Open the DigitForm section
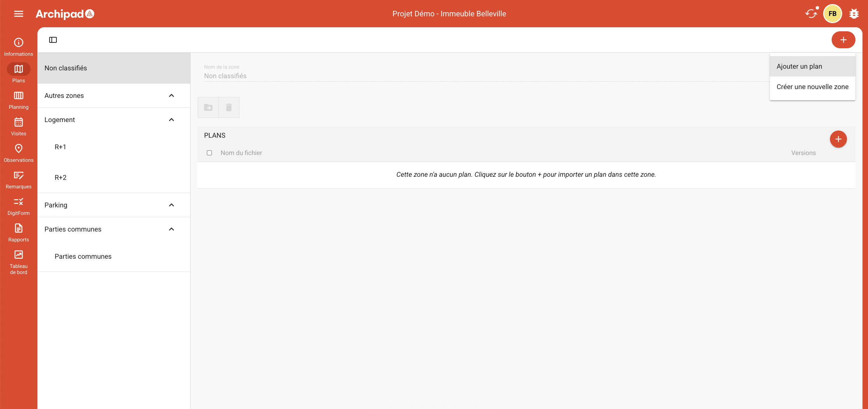The height and width of the screenshot is (409, 868). [18, 206]
